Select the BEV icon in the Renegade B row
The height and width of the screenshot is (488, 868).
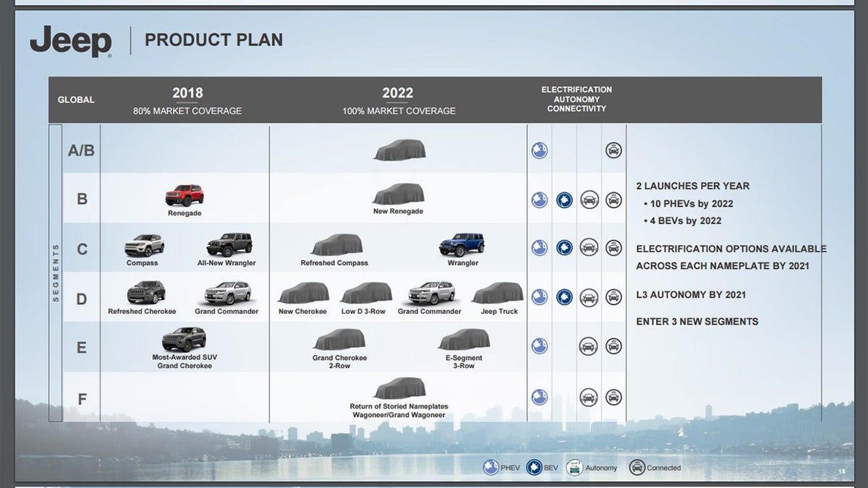coord(564,200)
